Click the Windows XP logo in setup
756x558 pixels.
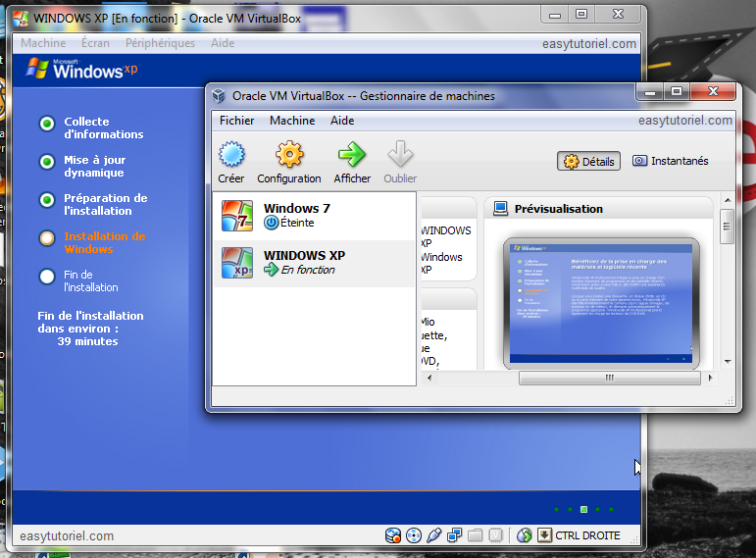[x=81, y=70]
